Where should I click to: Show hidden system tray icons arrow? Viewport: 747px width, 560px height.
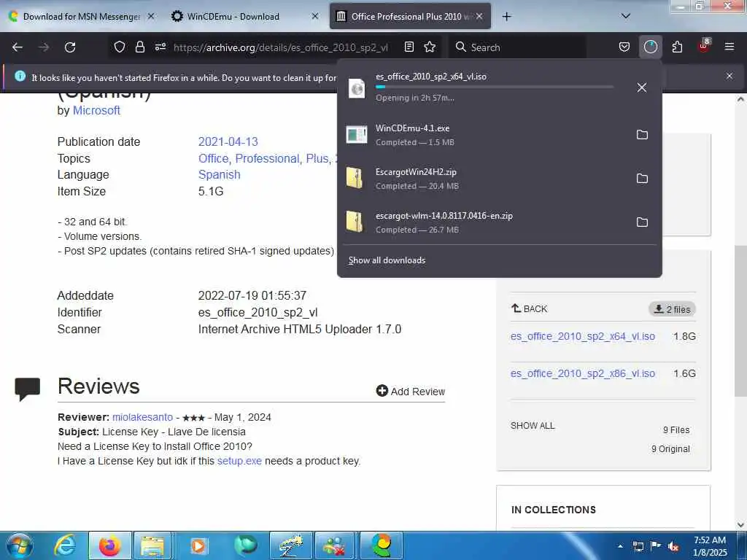pos(620,546)
